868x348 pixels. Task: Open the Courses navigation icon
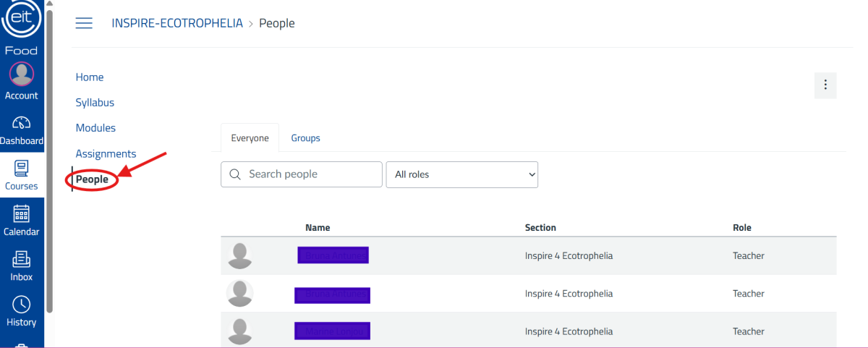22,176
